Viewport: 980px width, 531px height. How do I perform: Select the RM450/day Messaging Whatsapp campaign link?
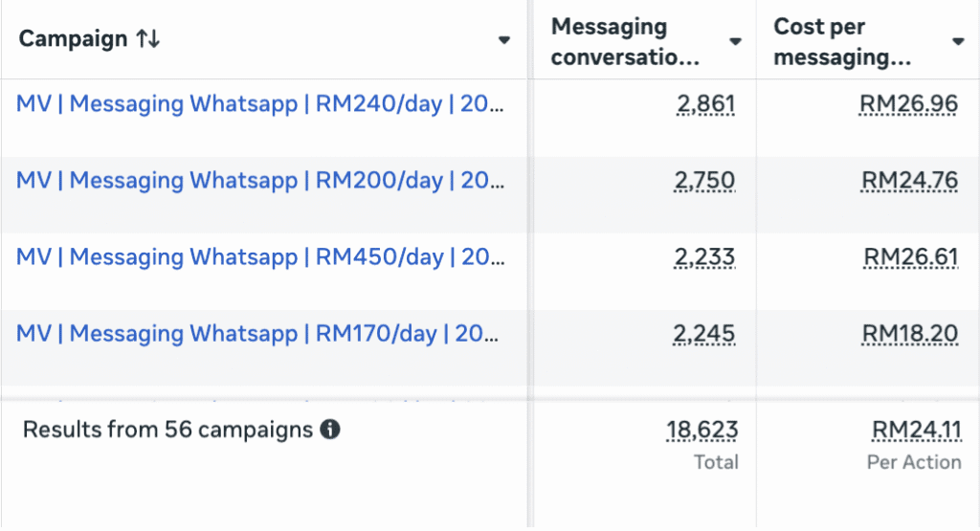coord(259,257)
